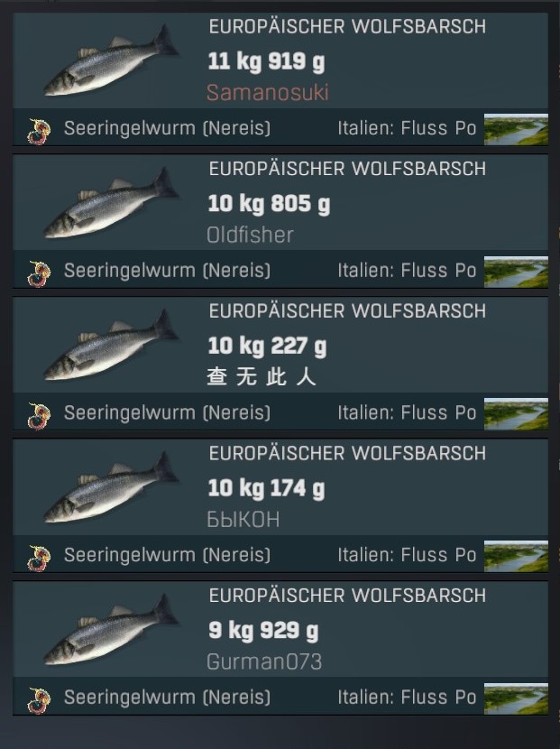Open the Fluss Po thumbnail in Oldfisher's entry
Screen dimensions: 560x749
516,272
